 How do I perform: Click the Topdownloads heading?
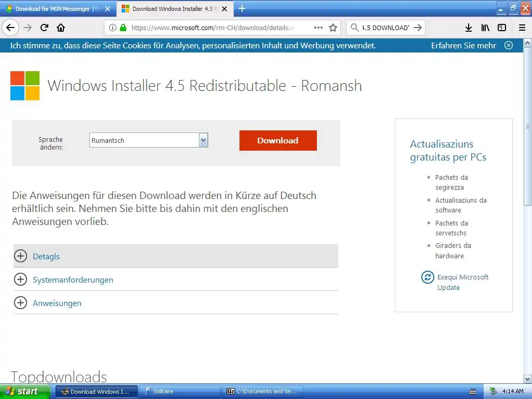59,377
